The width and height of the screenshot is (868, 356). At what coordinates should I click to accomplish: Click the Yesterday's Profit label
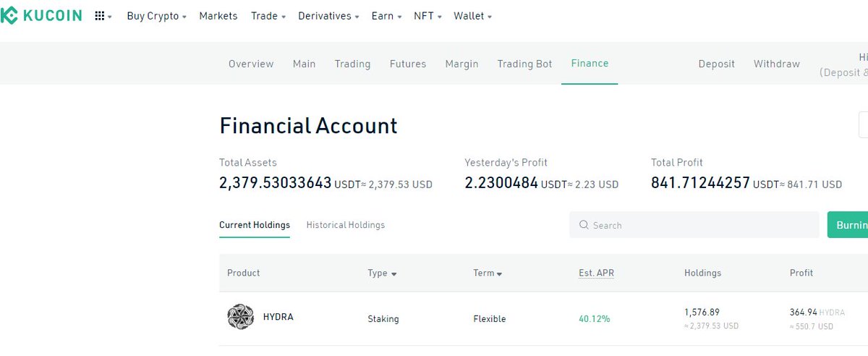click(x=506, y=163)
